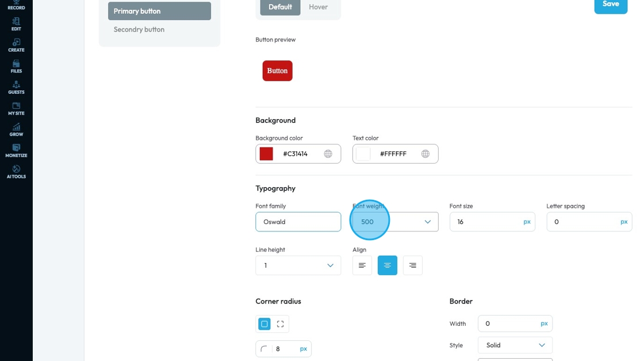Click the Border Width input field
Viewport: 644px width, 361px height.
click(x=515, y=324)
